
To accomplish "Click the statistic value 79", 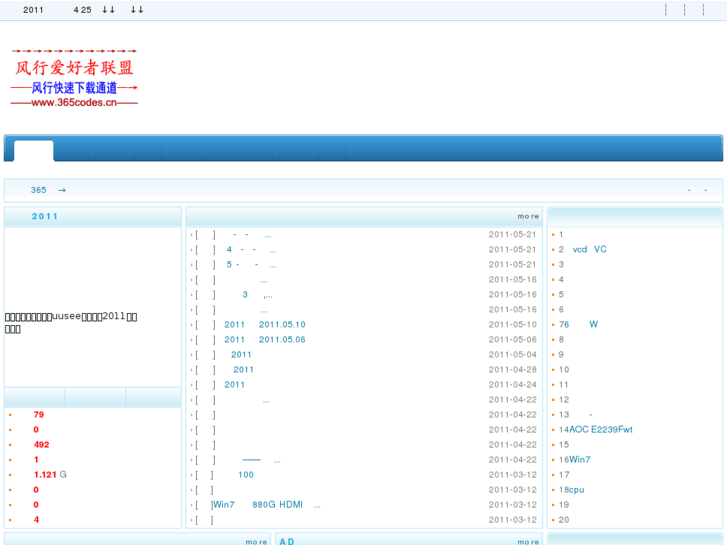I will (38, 415).
